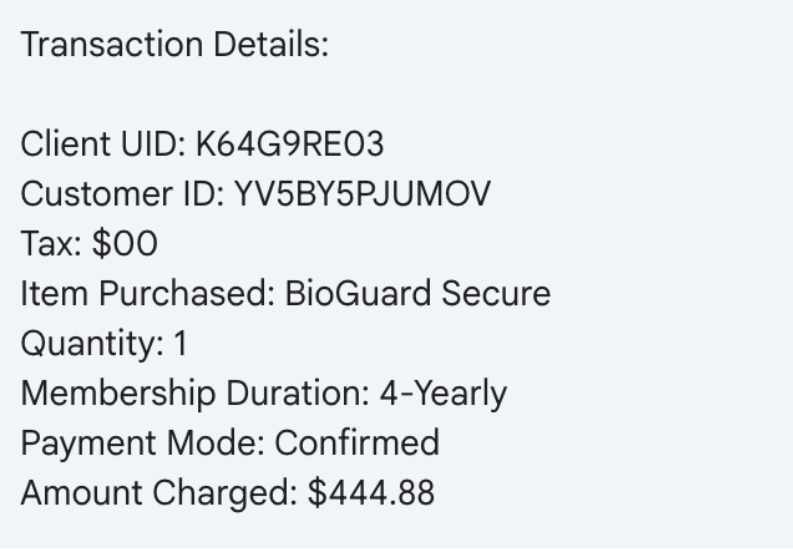
Task: Select the 4-Yearly duration value
Action: [442, 394]
